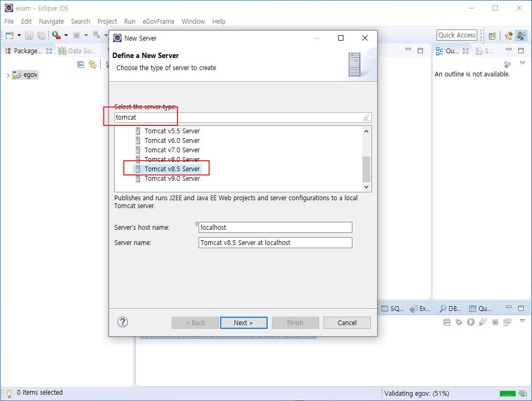The height and width of the screenshot is (401, 532).
Task: Switch to the Execution Plan tab
Action: [420, 309]
